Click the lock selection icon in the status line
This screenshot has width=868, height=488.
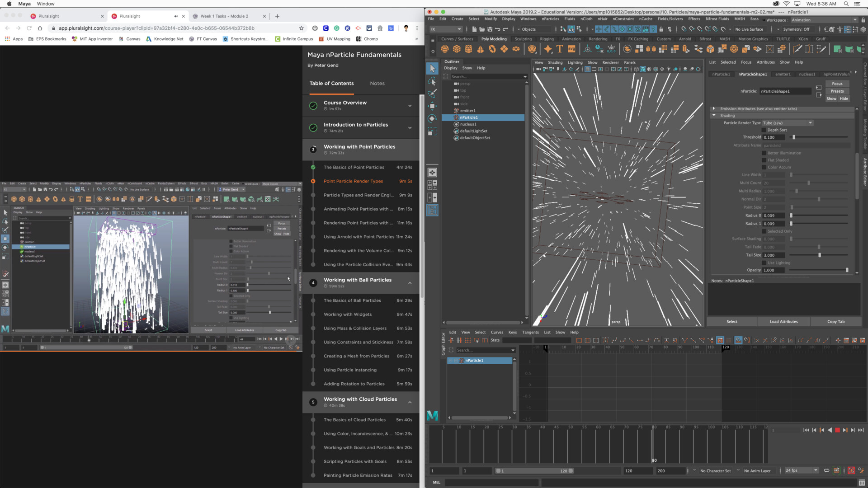pyautogui.click(x=661, y=29)
